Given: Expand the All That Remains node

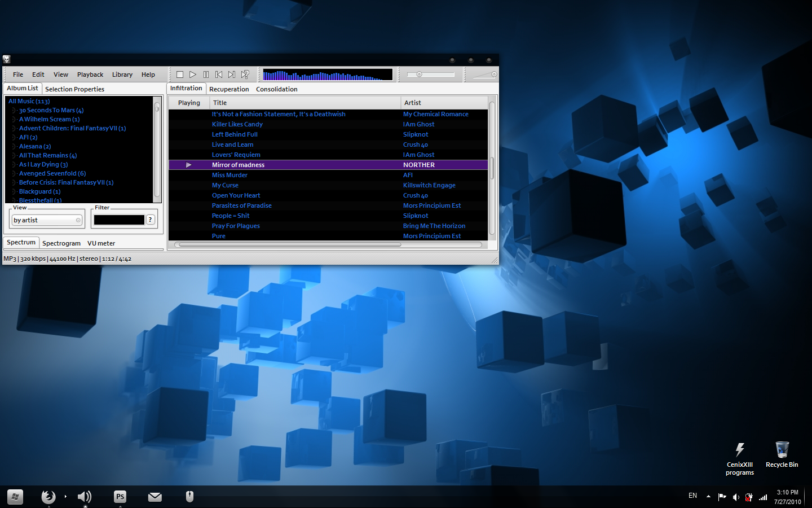Looking at the screenshot, I should 14,156.
